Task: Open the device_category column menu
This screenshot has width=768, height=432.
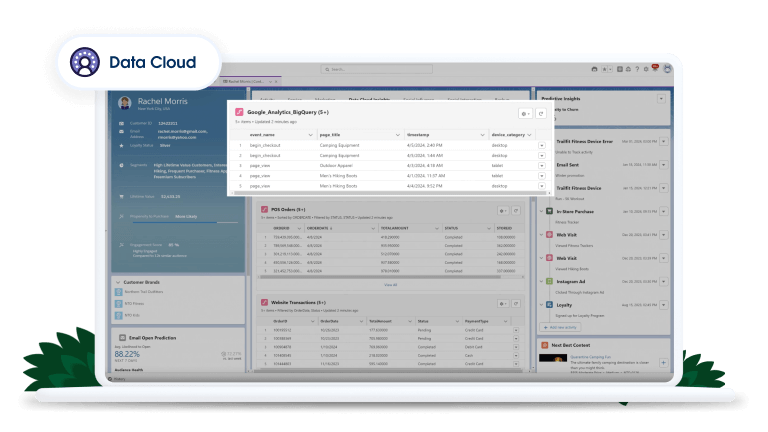Action: click(531, 134)
